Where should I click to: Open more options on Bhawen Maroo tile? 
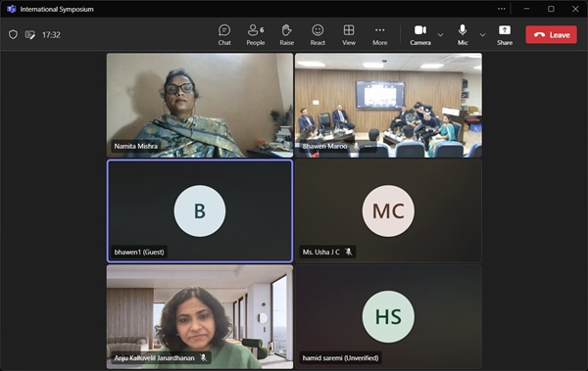pos(368,146)
